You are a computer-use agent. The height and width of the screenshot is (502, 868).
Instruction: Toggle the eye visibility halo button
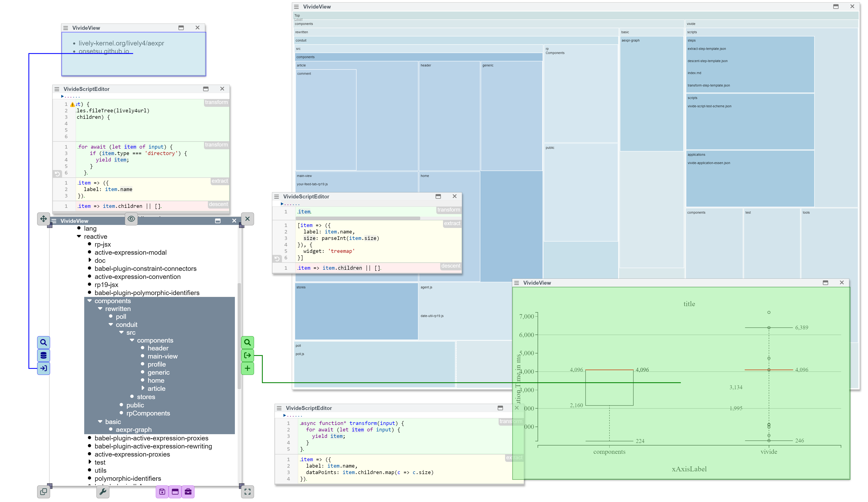(x=131, y=219)
